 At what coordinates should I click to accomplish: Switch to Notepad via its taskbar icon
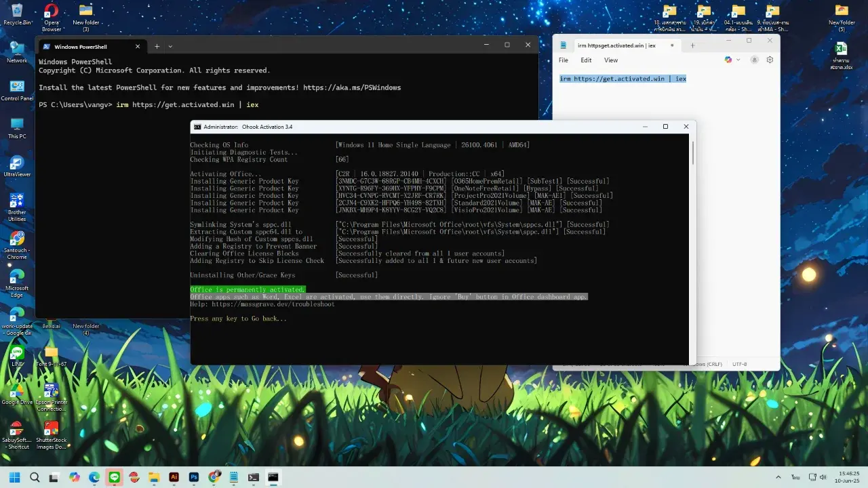tap(233, 477)
